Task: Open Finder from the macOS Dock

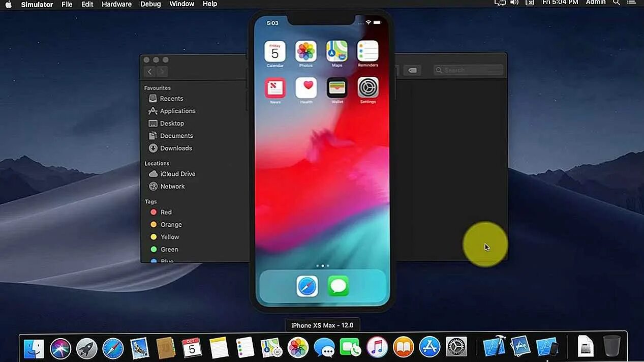Action: coord(34,348)
